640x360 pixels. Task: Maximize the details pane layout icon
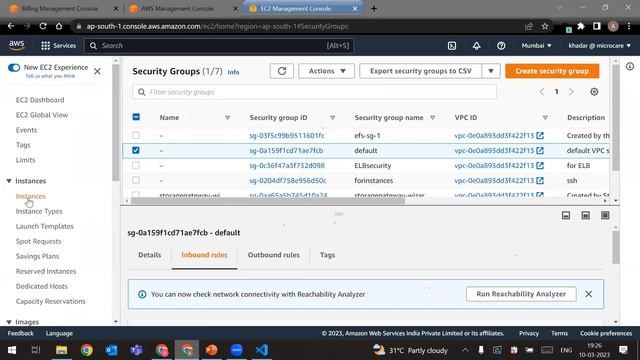pos(605,215)
